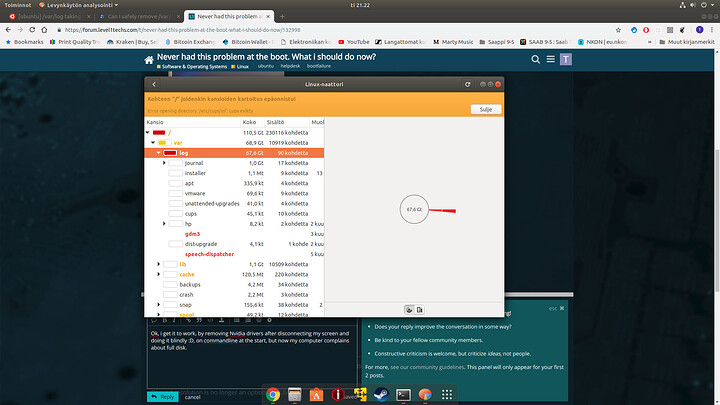Click the 67,6 Gt ring chart center
720x405 pixels.
pos(414,209)
